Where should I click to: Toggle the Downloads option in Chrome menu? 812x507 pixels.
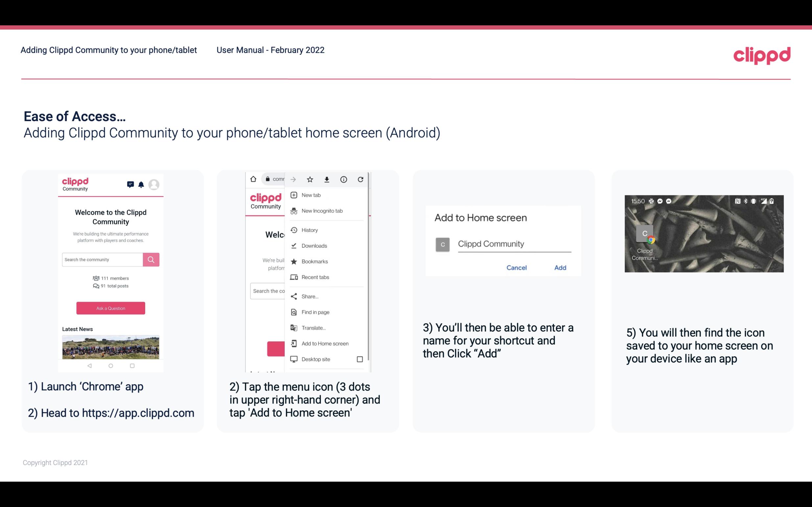[x=313, y=245]
